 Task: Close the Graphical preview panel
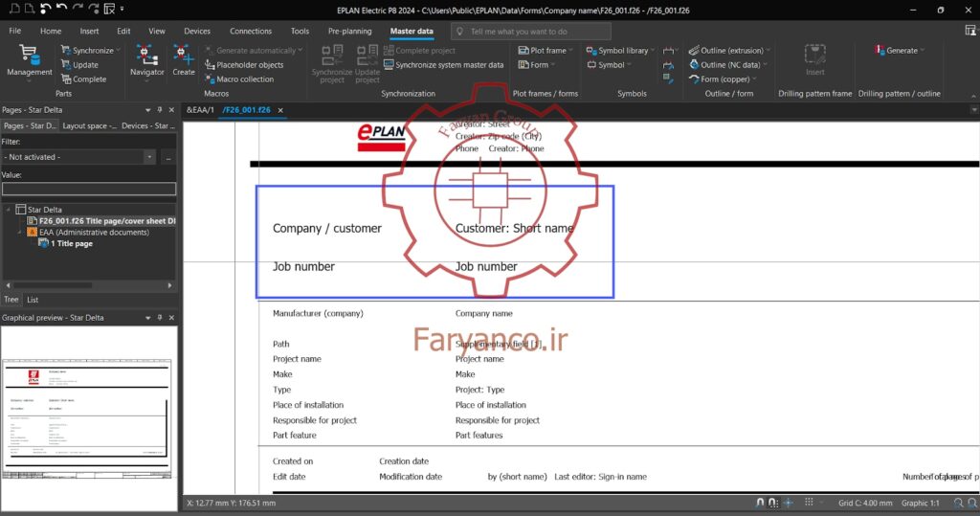(171, 318)
